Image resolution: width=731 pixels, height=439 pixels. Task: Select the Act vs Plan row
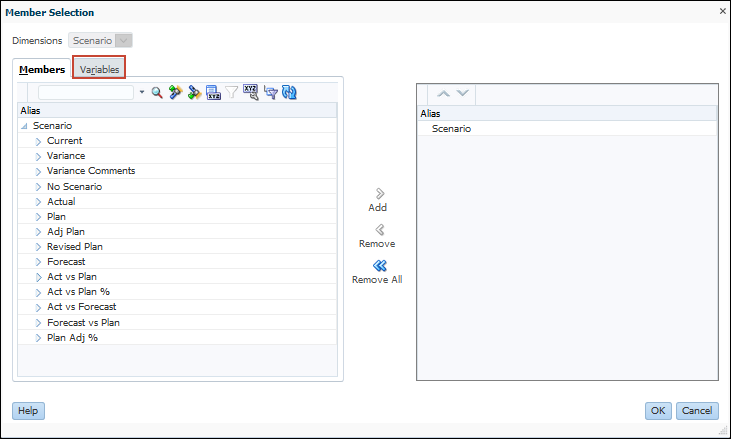(177, 276)
